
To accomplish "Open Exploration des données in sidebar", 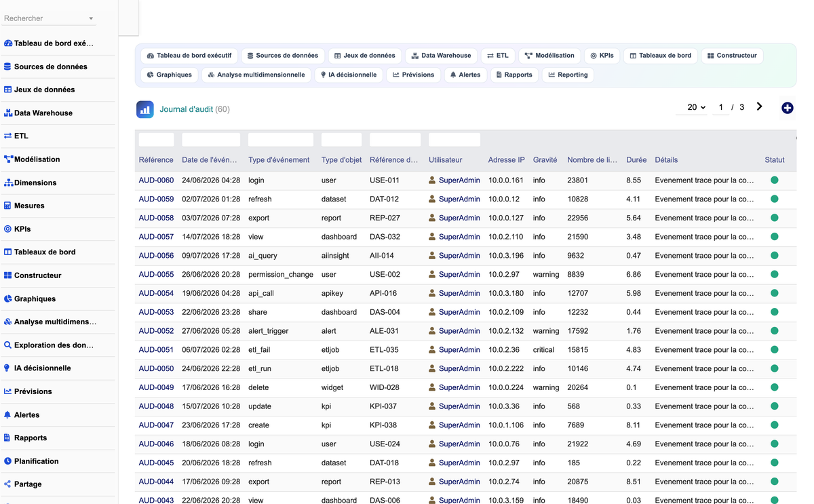I will click(49, 345).
